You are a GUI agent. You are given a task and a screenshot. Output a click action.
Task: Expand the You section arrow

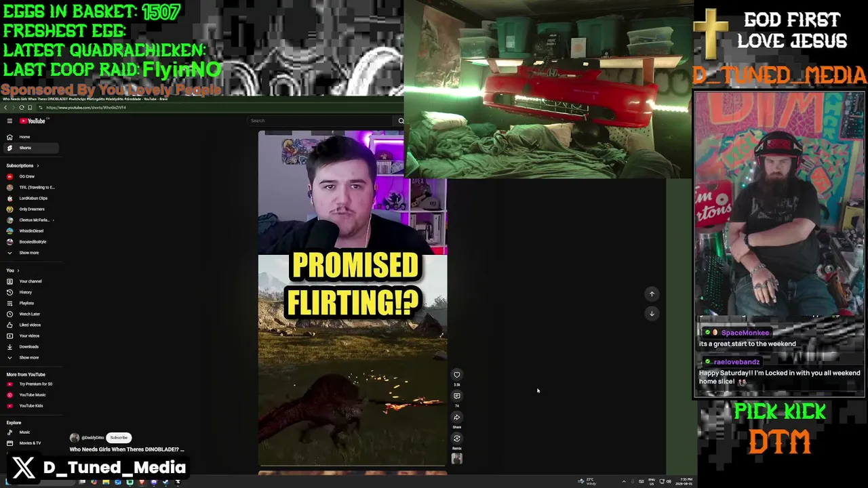18,270
